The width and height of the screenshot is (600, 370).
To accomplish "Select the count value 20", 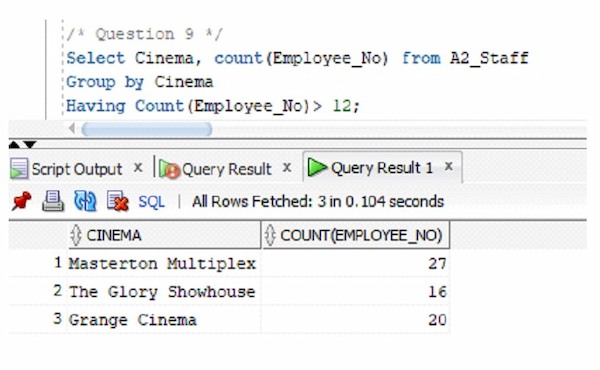I will pyautogui.click(x=355, y=320).
